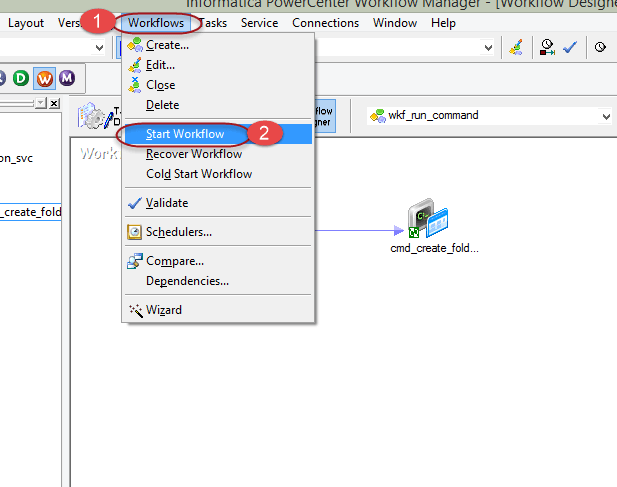
Task: Click the blue checkmark validate toolbar icon
Action: (570, 47)
